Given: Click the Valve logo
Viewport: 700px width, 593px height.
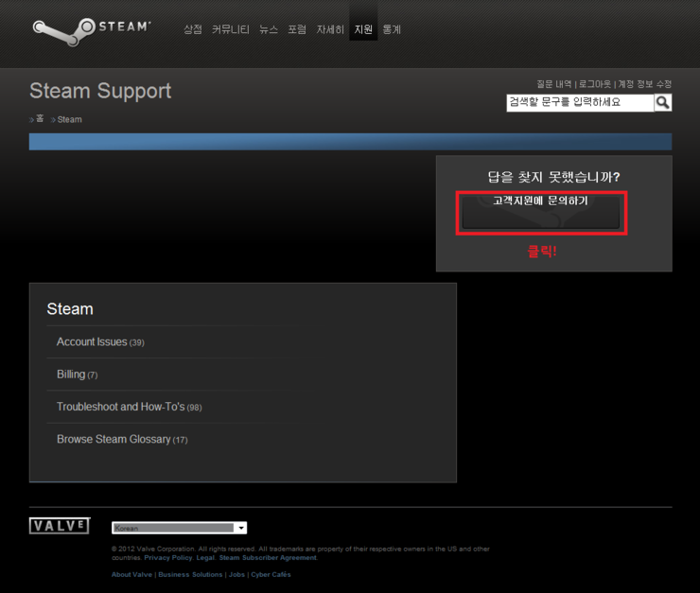Looking at the screenshot, I should [x=60, y=526].
